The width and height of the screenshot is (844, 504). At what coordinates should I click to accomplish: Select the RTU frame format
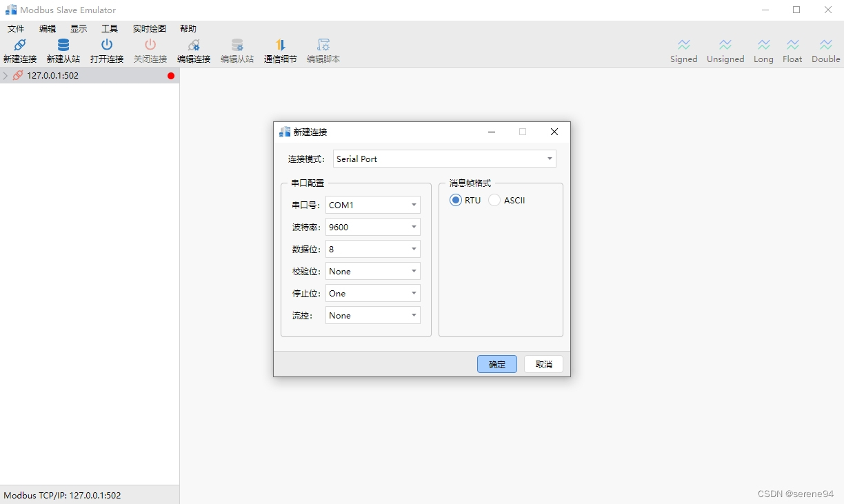coord(455,200)
